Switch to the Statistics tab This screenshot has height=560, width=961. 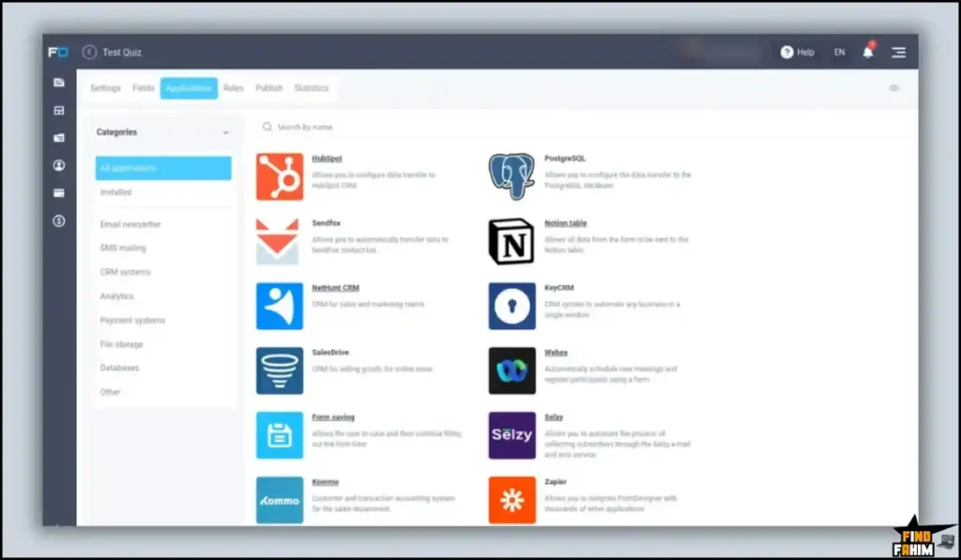(312, 88)
